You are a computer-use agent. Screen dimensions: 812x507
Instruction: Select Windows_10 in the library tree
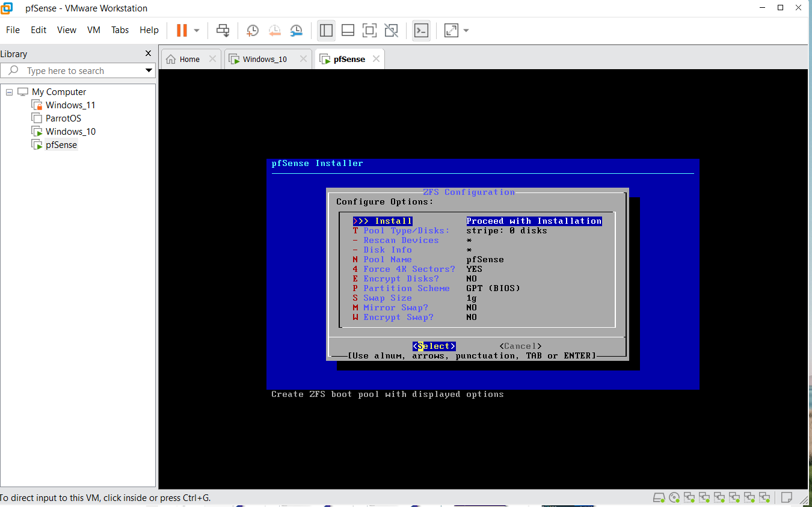pyautogui.click(x=70, y=132)
